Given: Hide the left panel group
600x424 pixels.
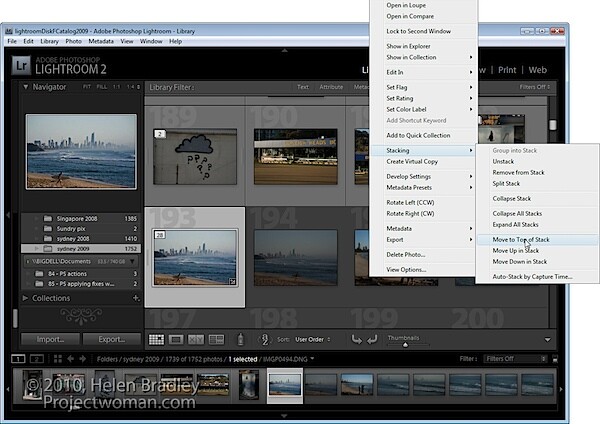Looking at the screenshot, I should [x=8, y=215].
